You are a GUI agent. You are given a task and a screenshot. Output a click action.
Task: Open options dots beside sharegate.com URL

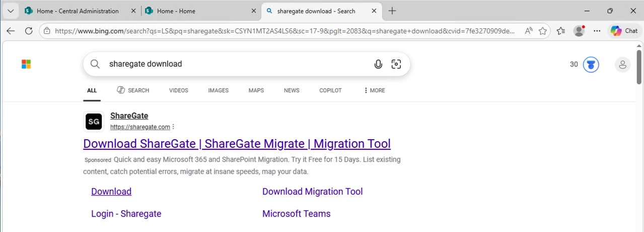[174, 127]
